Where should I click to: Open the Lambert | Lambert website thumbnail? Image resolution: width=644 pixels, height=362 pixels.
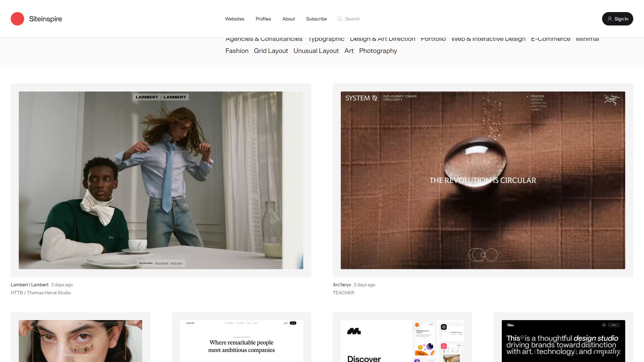click(161, 180)
